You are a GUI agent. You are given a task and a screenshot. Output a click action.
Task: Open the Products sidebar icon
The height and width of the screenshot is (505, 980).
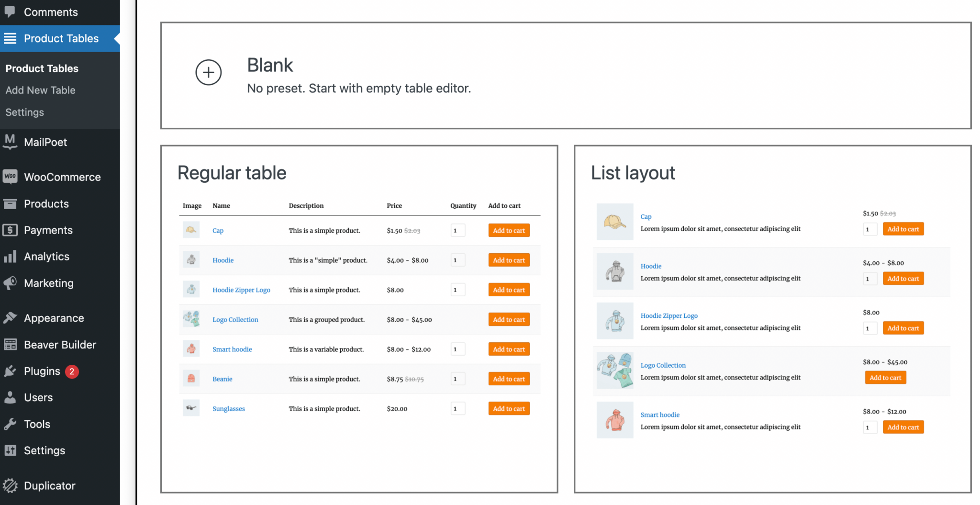(x=11, y=203)
